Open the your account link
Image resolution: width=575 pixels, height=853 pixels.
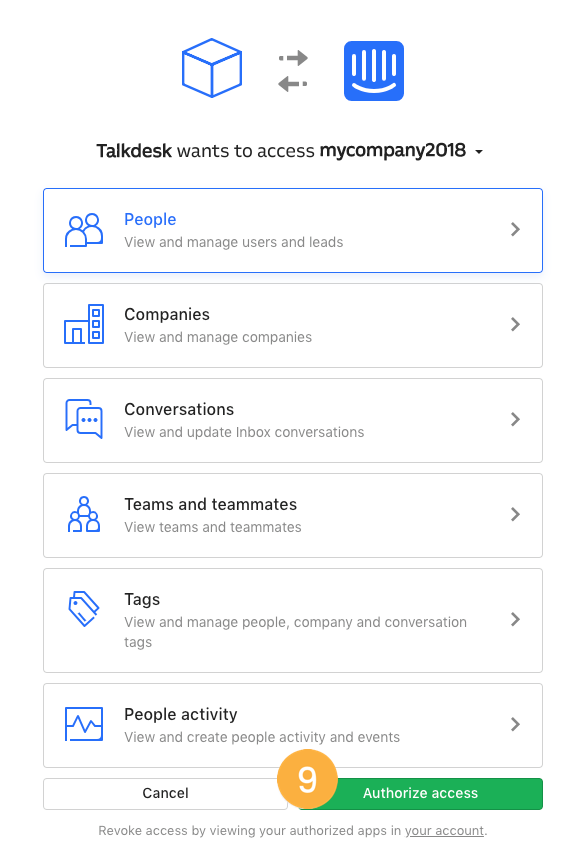(444, 831)
